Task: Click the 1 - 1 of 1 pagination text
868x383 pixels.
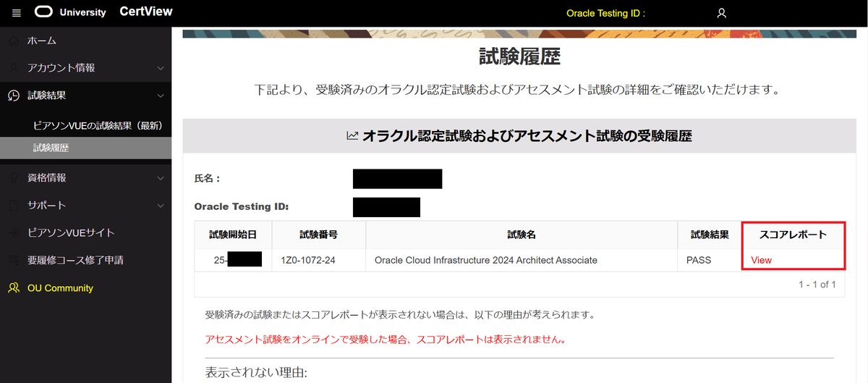Action: point(817,285)
